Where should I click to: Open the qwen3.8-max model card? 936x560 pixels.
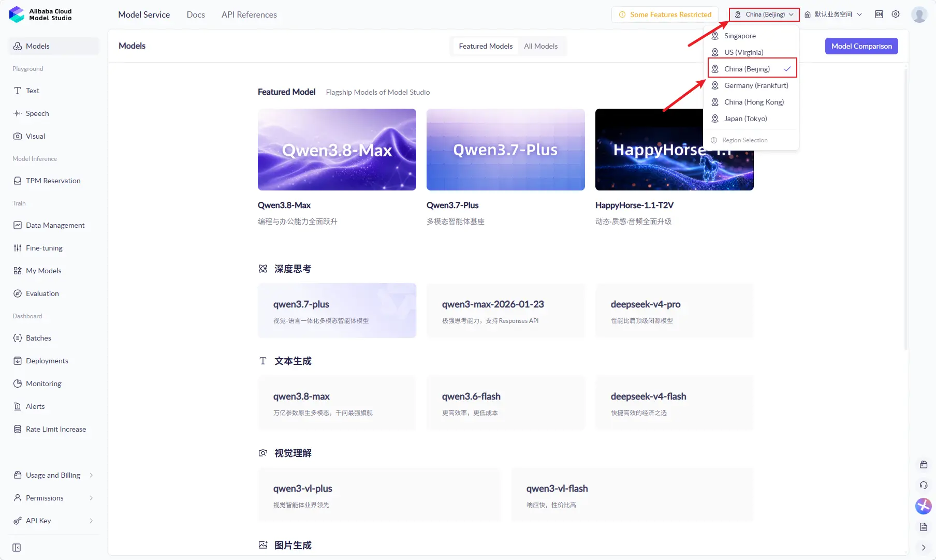tap(337, 403)
